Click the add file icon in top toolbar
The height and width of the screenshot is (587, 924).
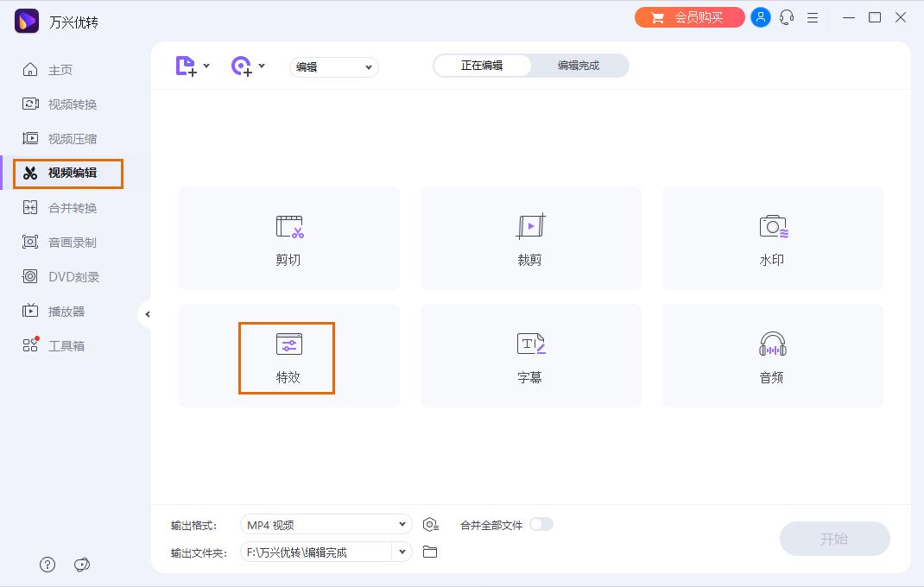pyautogui.click(x=185, y=66)
